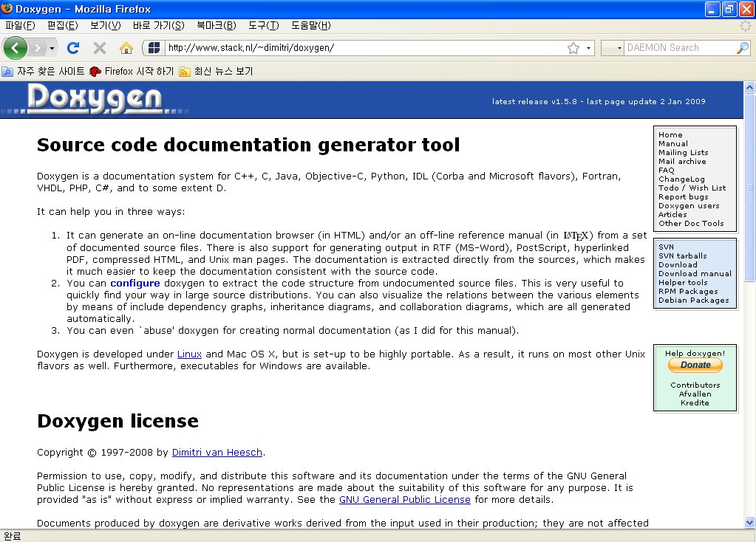Open the Home page house icon
Viewport: 756px width, 542px height.
click(x=126, y=48)
